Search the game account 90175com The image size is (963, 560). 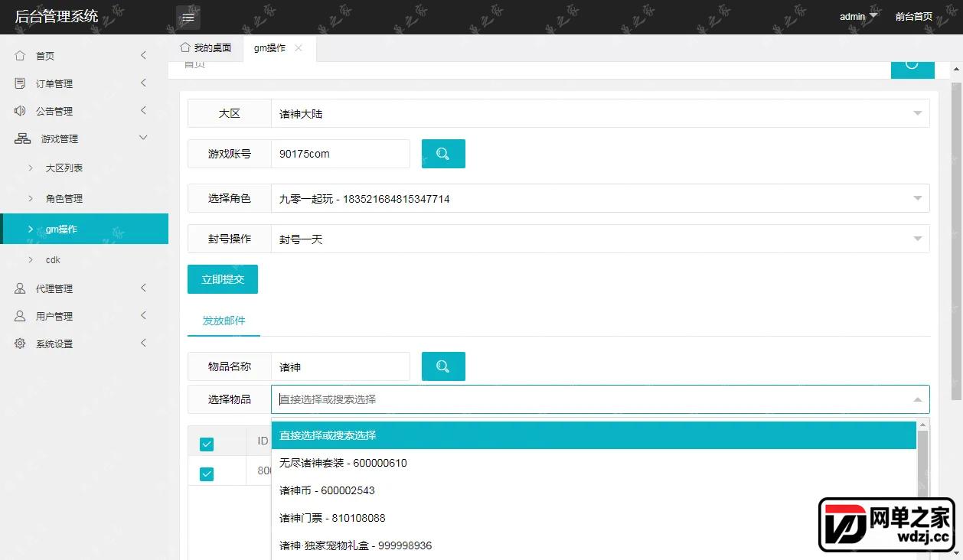pyautogui.click(x=443, y=154)
